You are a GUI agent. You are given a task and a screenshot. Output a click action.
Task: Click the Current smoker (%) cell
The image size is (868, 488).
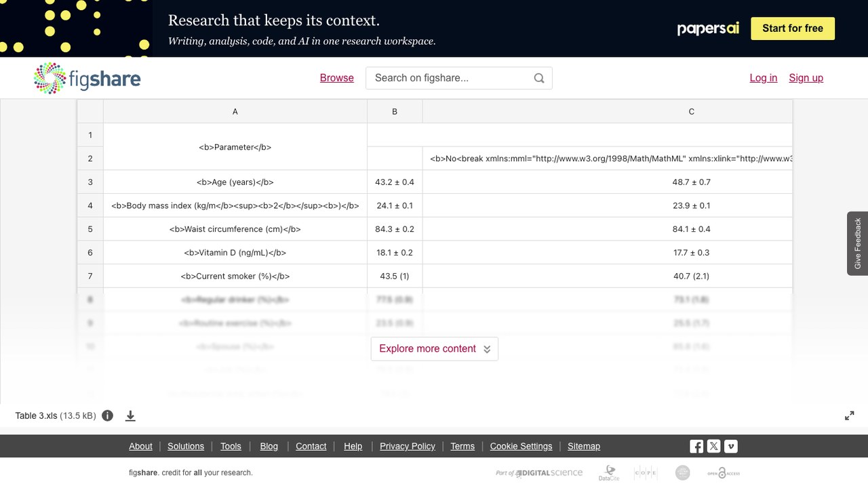235,277
